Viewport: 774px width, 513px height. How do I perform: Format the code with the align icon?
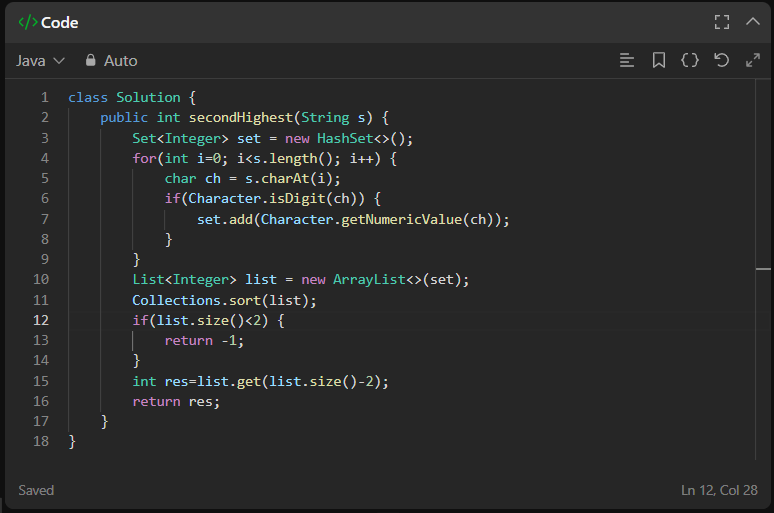[627, 60]
